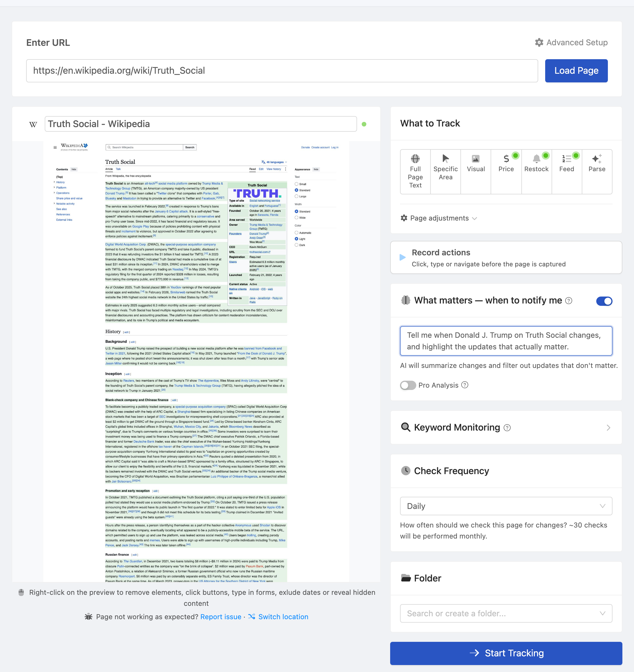The width and height of the screenshot is (634, 672).
Task: Select the Price dollar icon
Action: click(x=506, y=158)
